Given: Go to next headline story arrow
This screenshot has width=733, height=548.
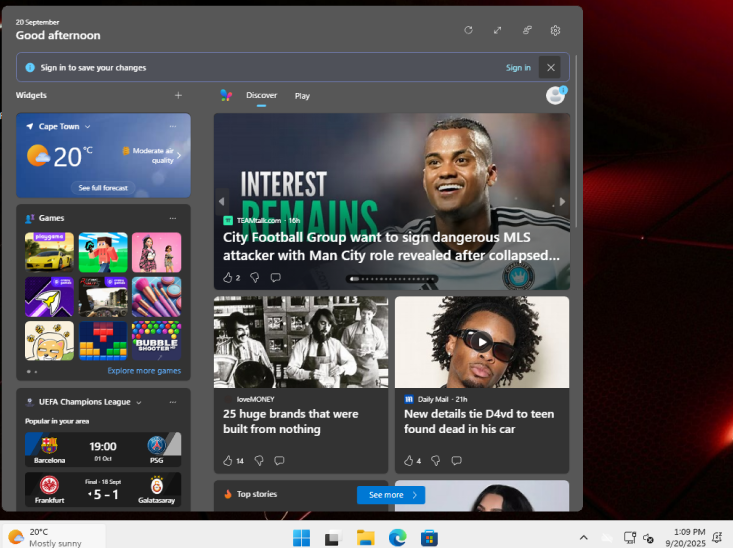Looking at the screenshot, I should pos(562,202).
